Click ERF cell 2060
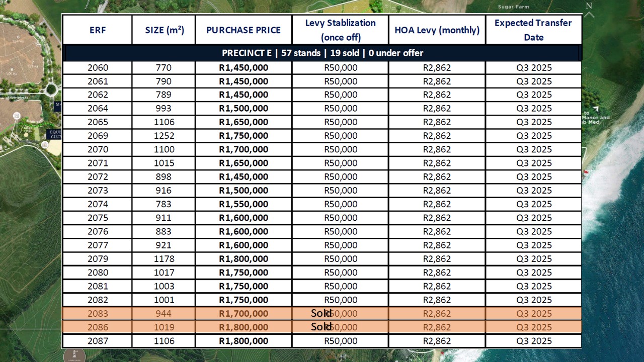Image resolution: width=644 pixels, height=362 pixels. coord(98,67)
